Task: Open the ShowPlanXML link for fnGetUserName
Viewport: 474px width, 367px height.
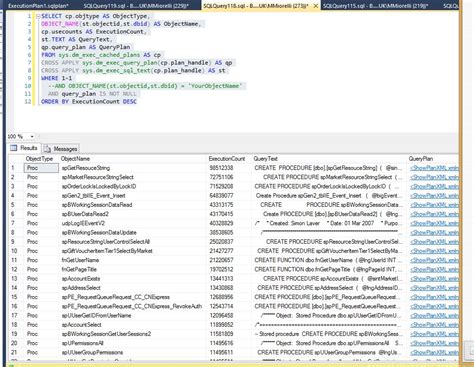Action: (x=434, y=260)
